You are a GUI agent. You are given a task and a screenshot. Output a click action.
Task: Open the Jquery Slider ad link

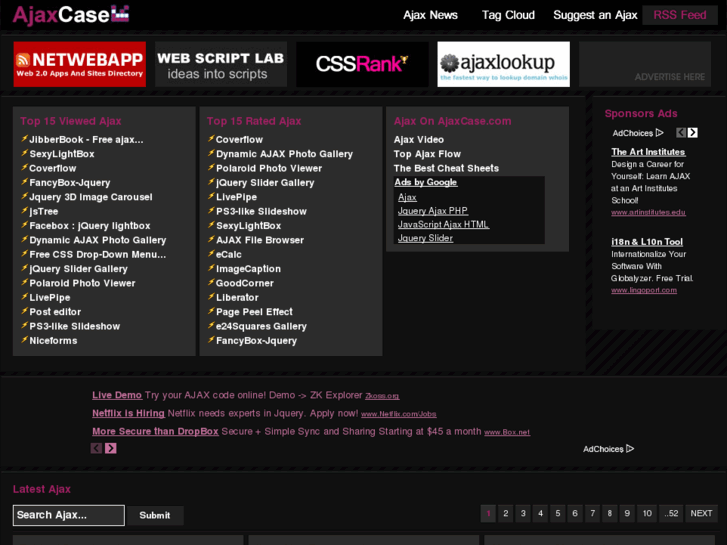[x=425, y=238]
